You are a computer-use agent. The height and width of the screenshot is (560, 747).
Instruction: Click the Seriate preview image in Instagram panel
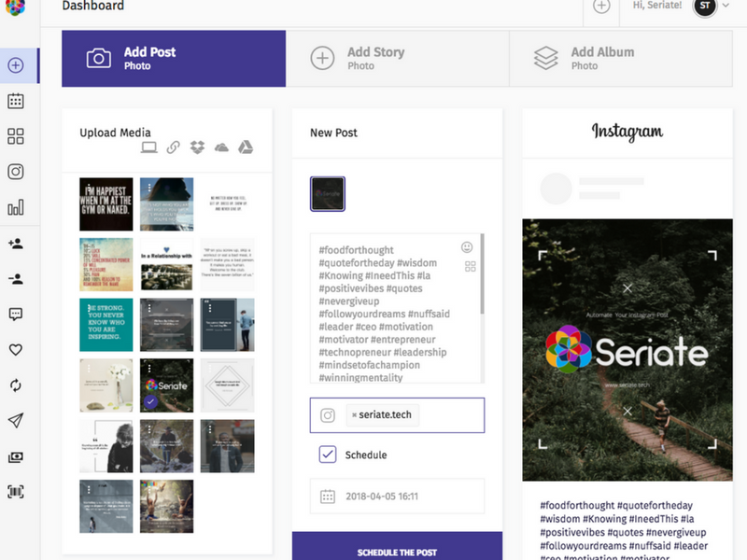click(627, 350)
